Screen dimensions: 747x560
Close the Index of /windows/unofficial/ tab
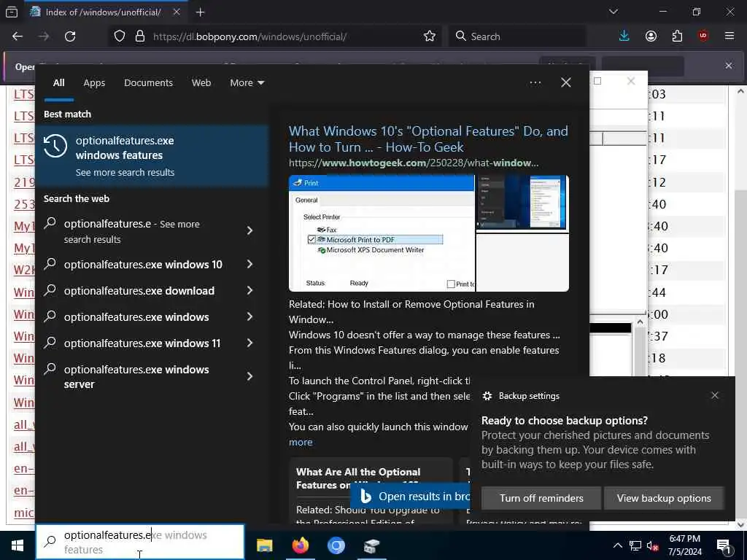tap(177, 12)
